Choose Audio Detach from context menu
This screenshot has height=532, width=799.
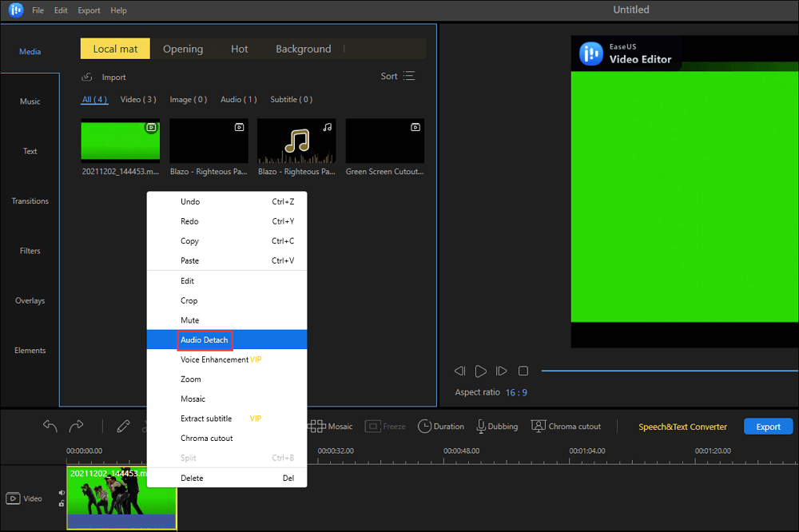pyautogui.click(x=205, y=339)
